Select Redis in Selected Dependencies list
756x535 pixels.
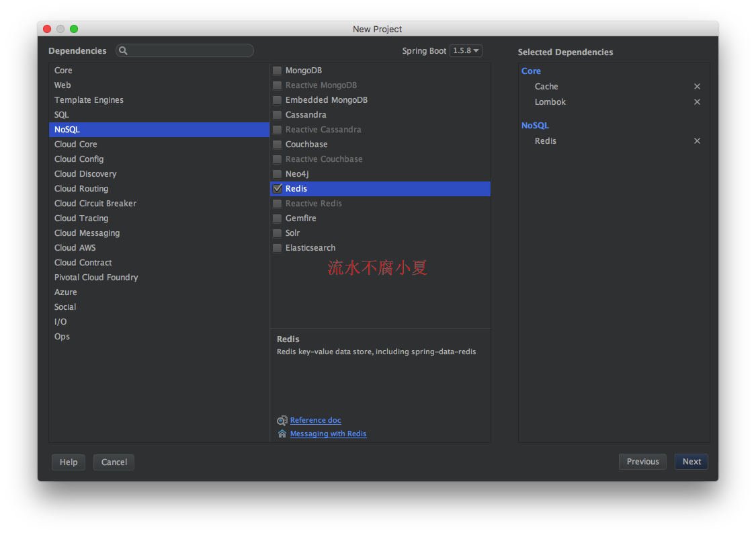click(x=545, y=141)
